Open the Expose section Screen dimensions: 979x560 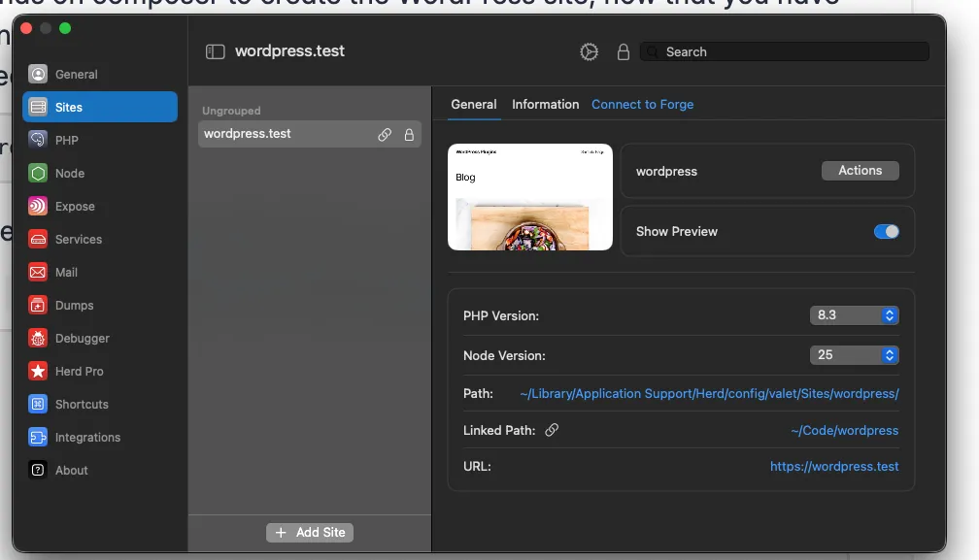(x=100, y=206)
